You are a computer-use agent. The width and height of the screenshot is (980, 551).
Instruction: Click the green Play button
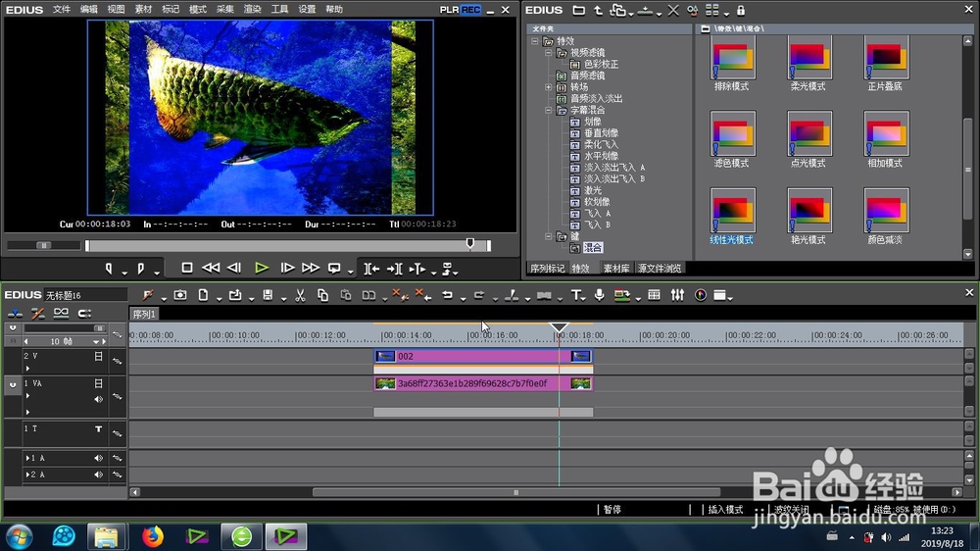coord(262,269)
